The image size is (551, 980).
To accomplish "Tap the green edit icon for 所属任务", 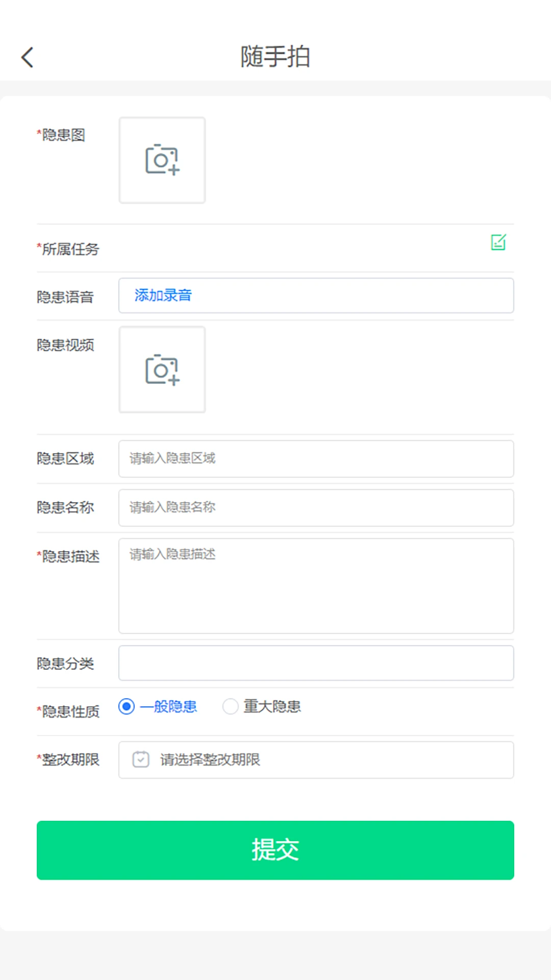I will (x=498, y=242).
